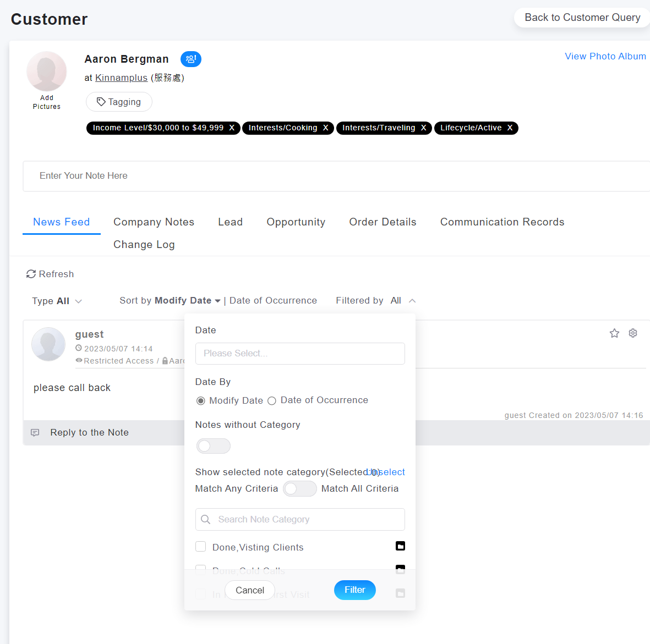Remove the Interests/Cooking tag with X
650x644 pixels.
pos(325,128)
